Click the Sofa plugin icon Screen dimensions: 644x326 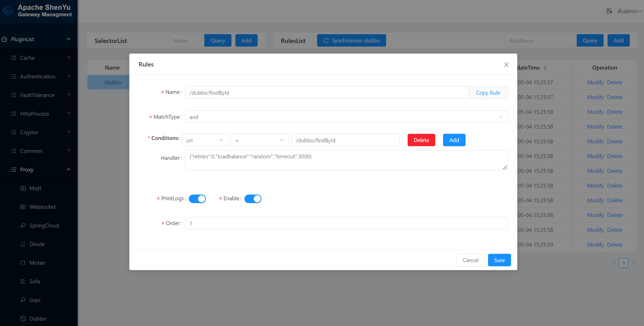23,281
